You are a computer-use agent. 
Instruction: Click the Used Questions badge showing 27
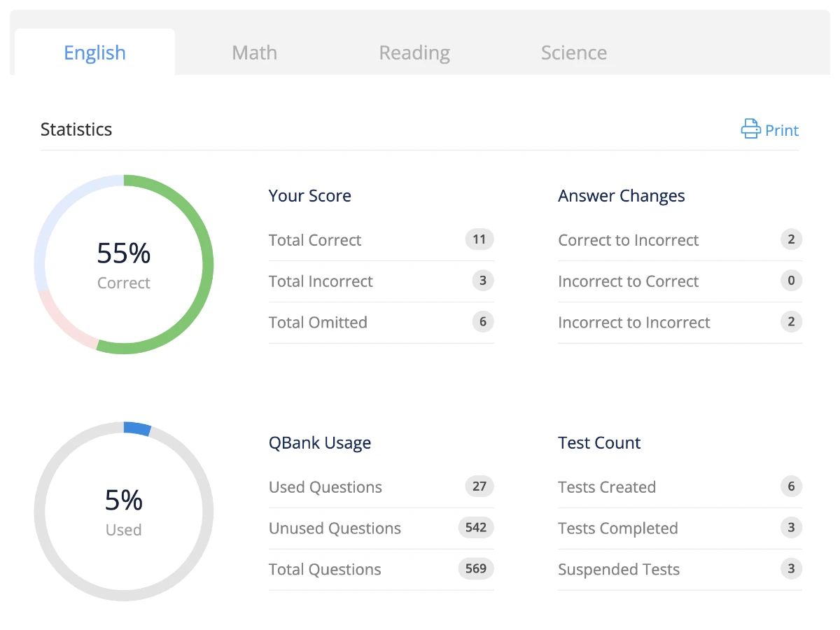[479, 486]
